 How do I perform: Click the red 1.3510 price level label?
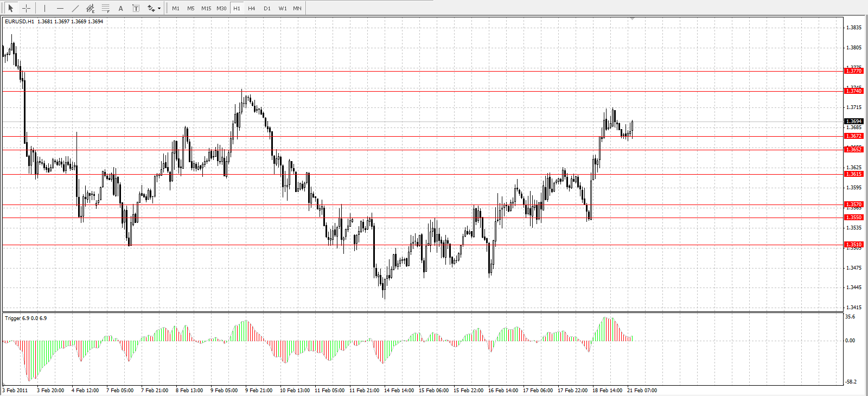[x=854, y=245]
